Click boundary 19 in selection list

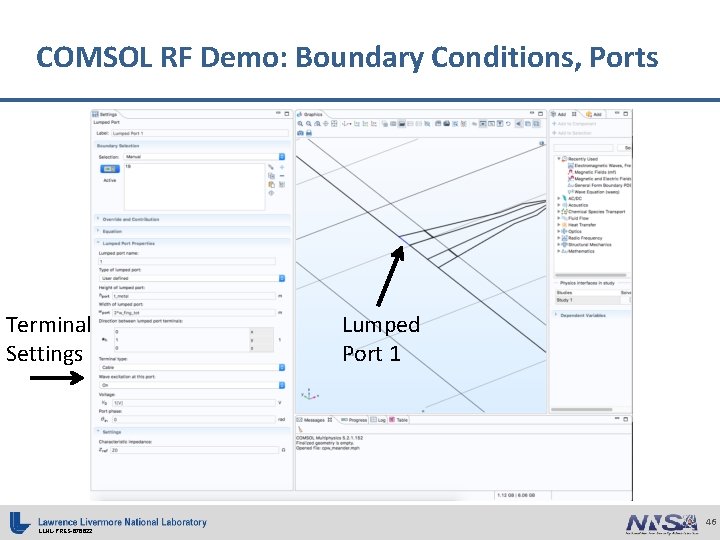128,166
